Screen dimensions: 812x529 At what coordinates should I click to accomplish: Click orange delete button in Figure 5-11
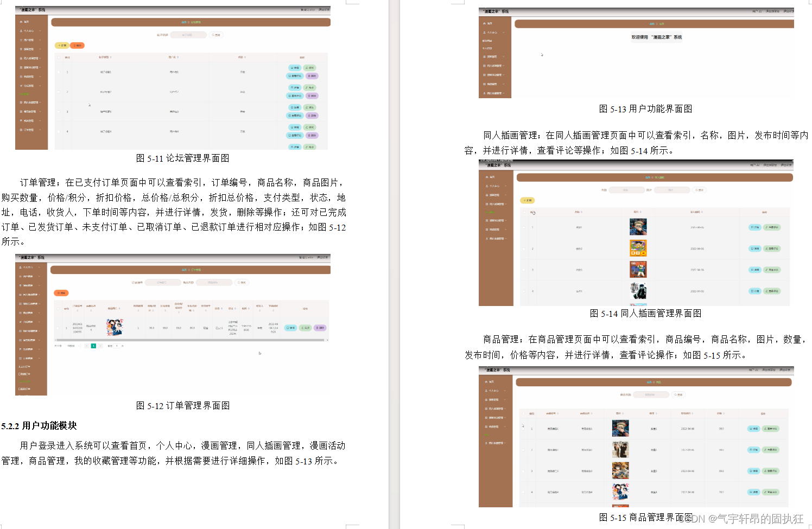coord(77,46)
